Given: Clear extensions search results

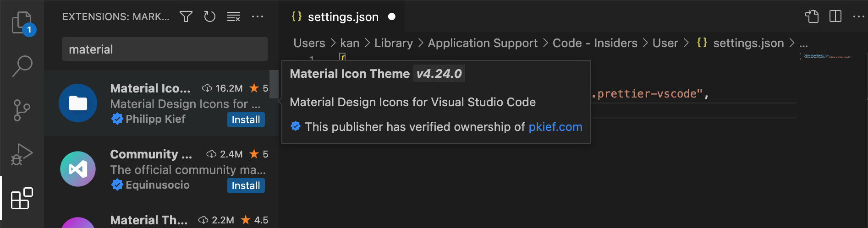Looking at the screenshot, I should click(x=234, y=17).
